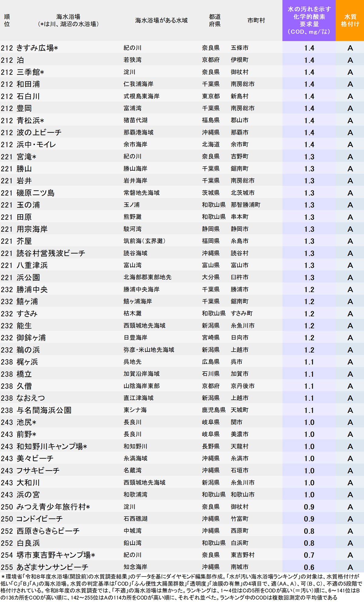The height and width of the screenshot is (602, 364).
Task: Click COD value 0.6
Action: pyautogui.click(x=309, y=567)
